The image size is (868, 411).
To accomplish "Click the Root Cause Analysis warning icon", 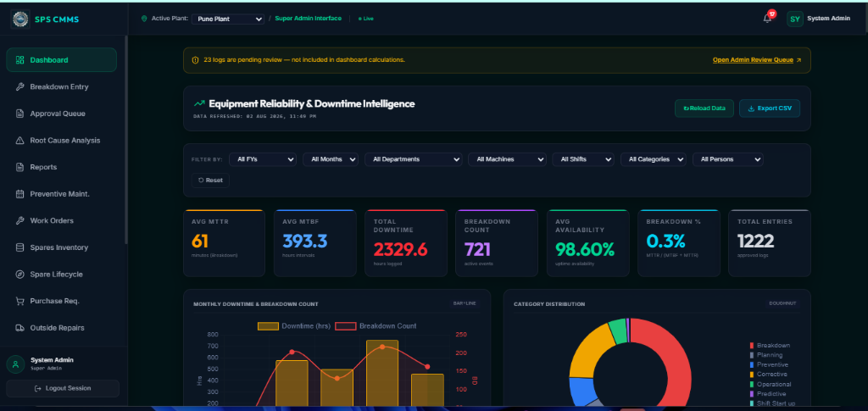I will coord(20,141).
